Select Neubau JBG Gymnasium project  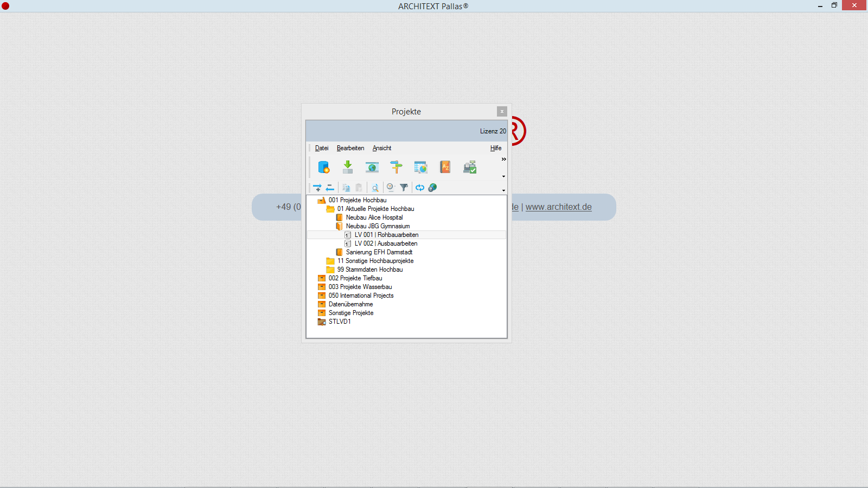click(x=378, y=226)
